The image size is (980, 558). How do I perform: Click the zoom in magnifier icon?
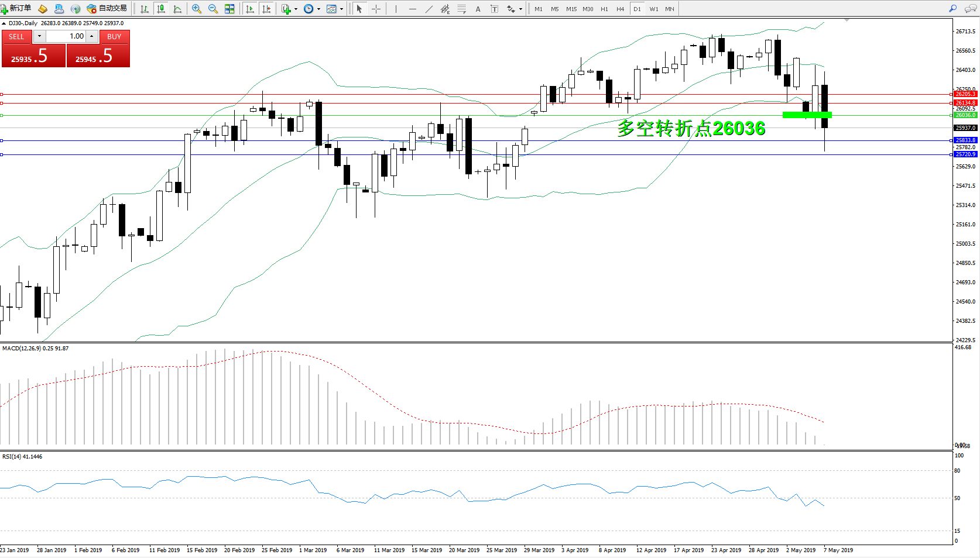(197, 9)
